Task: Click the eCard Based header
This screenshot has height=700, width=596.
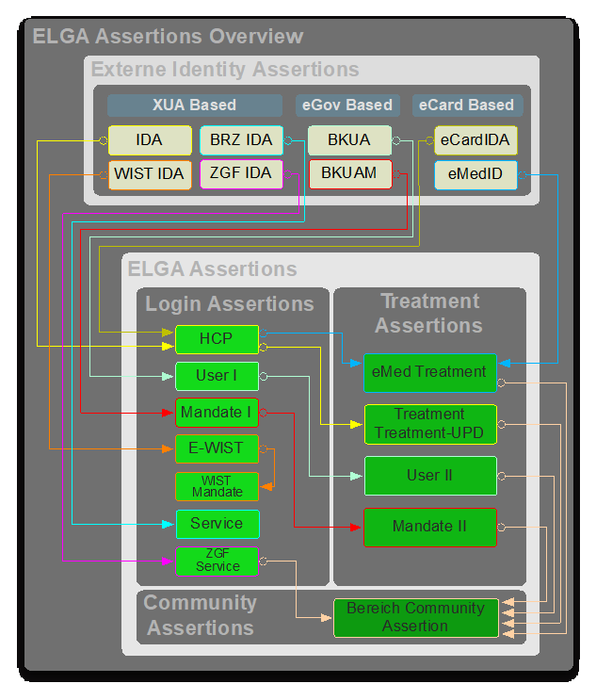Action: point(467,105)
